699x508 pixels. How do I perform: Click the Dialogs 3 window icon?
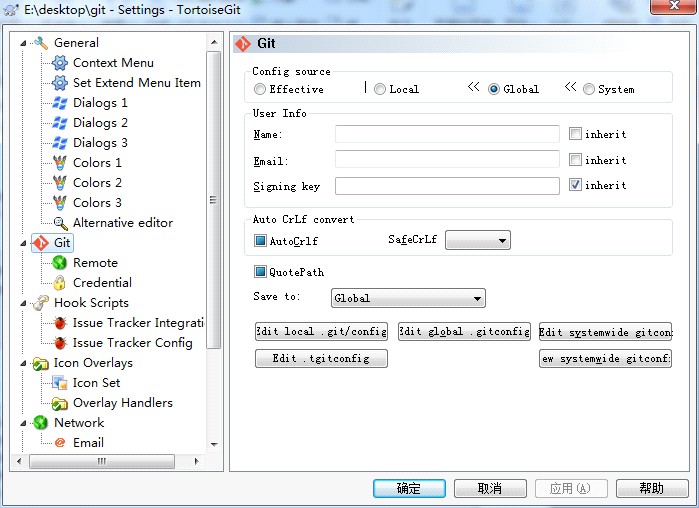click(60, 143)
